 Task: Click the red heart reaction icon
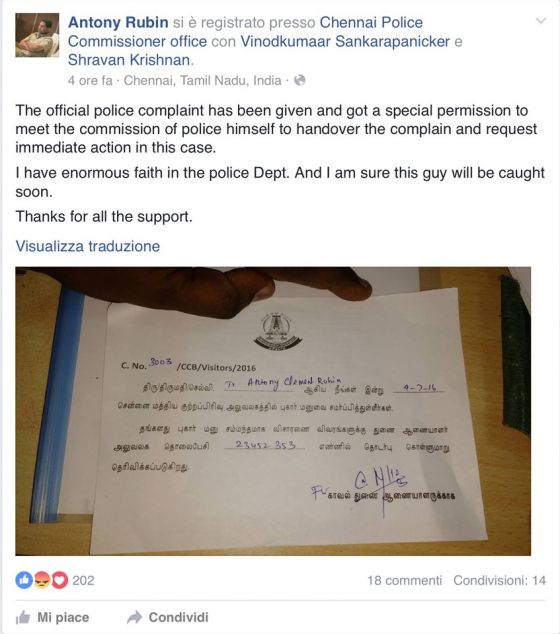pos(60,580)
